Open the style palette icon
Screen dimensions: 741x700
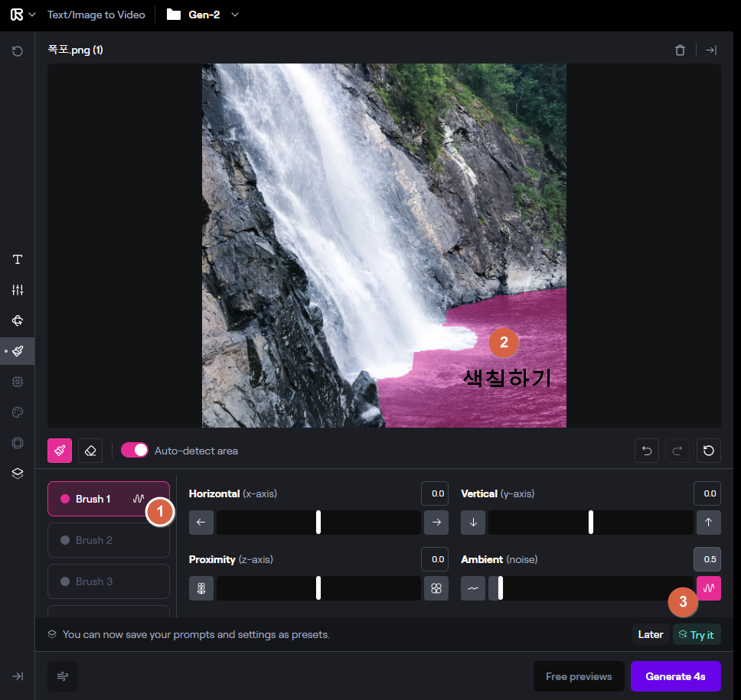18,412
